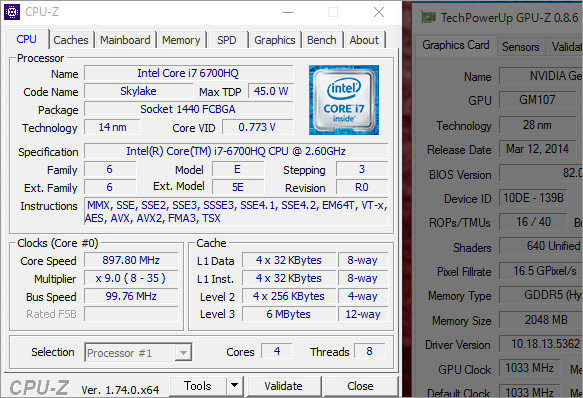583x398 pixels.
Task: Switch to the CPU tab
Action: [27, 39]
